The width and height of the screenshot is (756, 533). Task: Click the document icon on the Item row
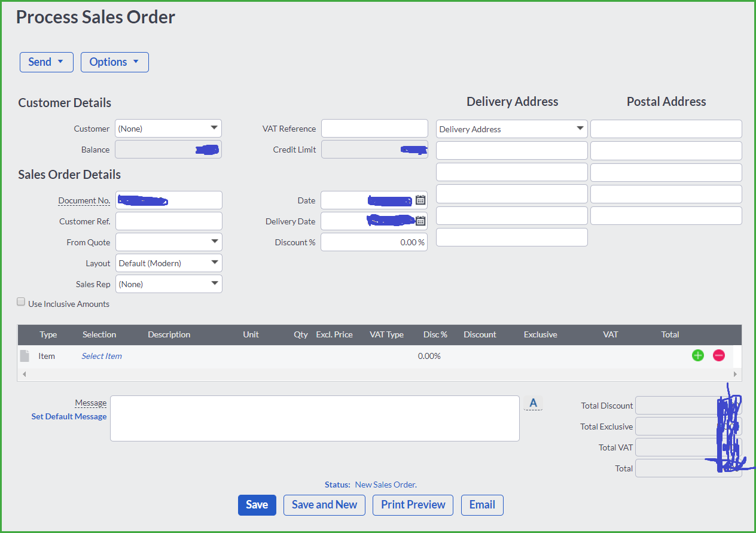tap(24, 355)
